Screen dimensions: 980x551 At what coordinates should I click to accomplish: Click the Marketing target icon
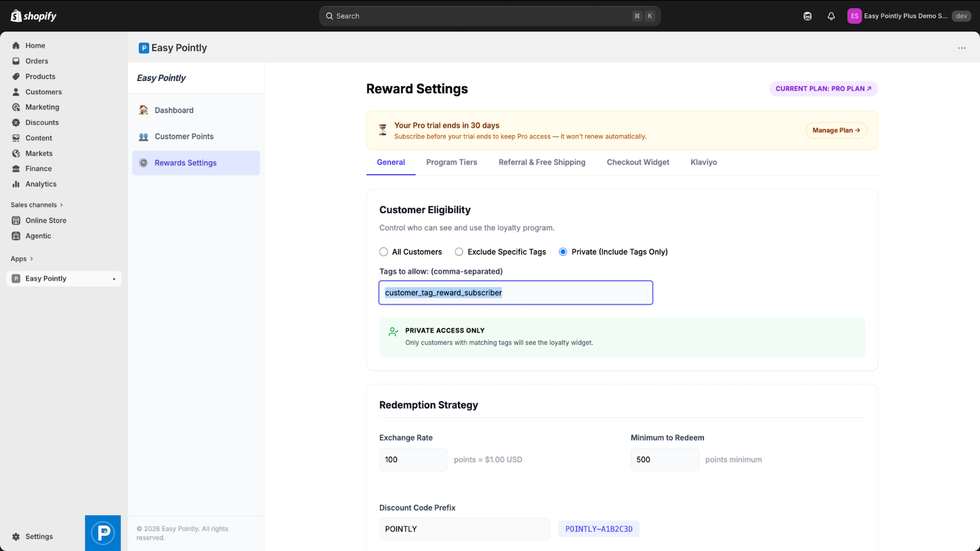point(16,107)
